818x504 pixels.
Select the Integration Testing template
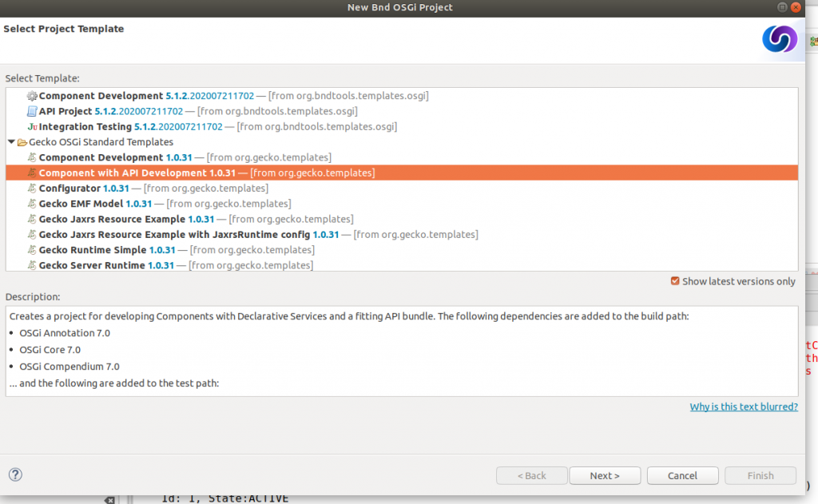(x=402, y=127)
